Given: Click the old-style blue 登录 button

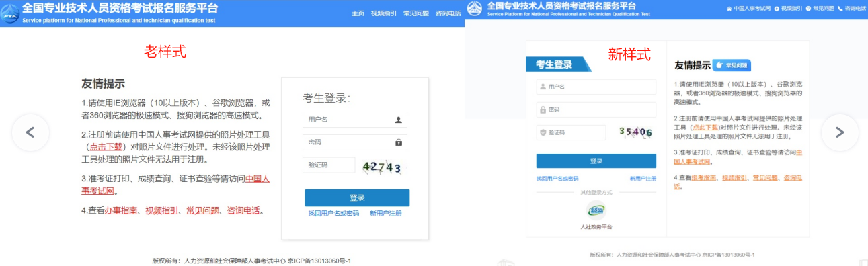Looking at the screenshot, I should [x=357, y=197].
